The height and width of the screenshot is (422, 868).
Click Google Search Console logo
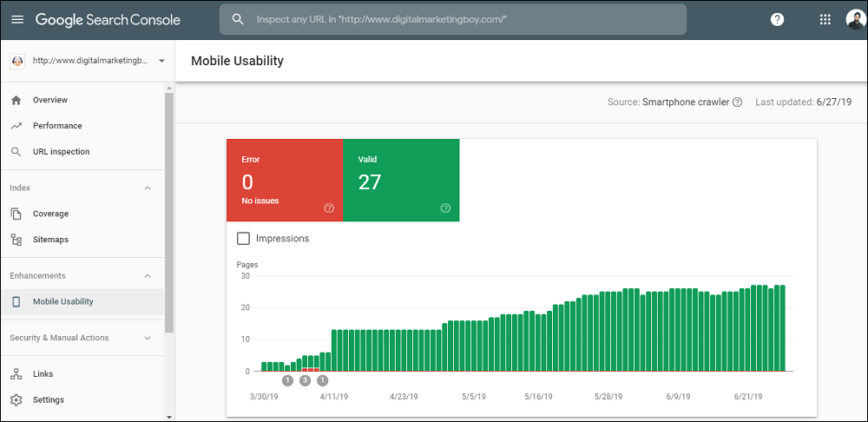[108, 19]
